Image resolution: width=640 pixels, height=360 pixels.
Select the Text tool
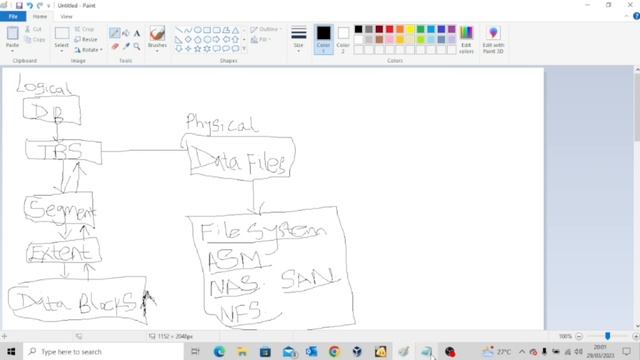(137, 33)
